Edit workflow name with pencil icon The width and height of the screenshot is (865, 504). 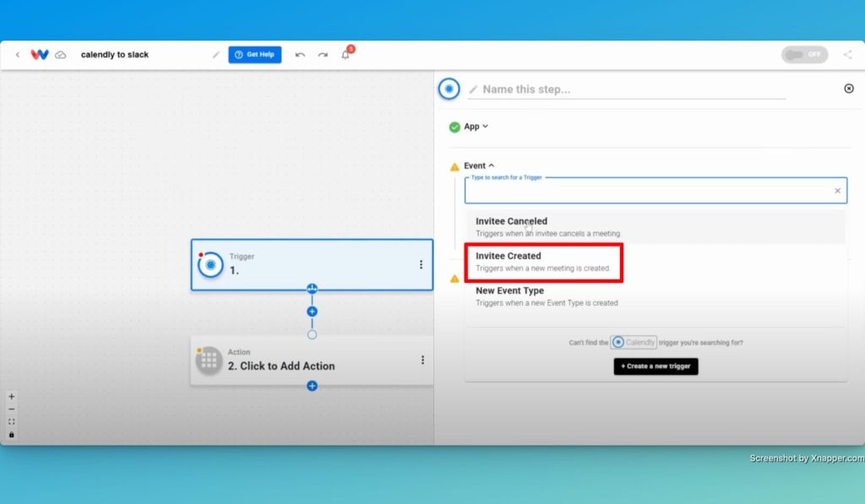pyautogui.click(x=216, y=55)
